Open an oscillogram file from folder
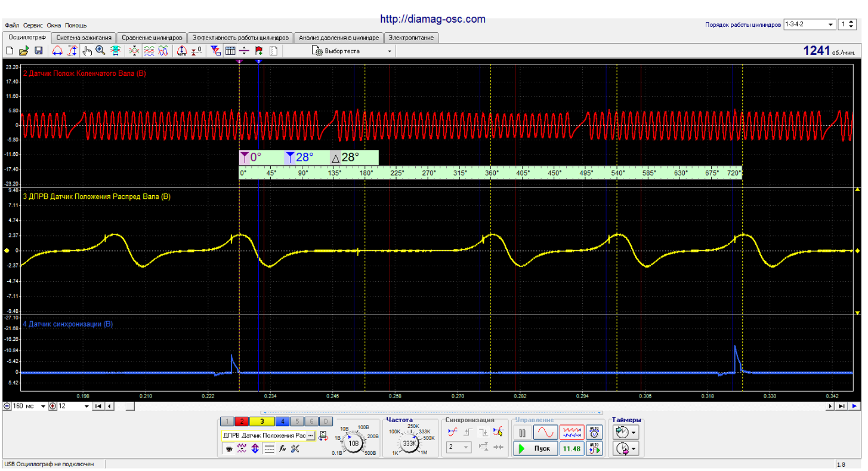The width and height of the screenshot is (868, 471). 24,51
